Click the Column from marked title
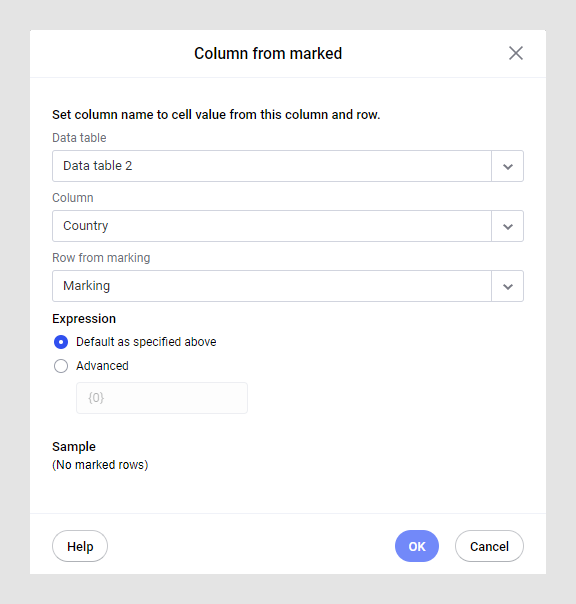The width and height of the screenshot is (576, 604). point(268,54)
